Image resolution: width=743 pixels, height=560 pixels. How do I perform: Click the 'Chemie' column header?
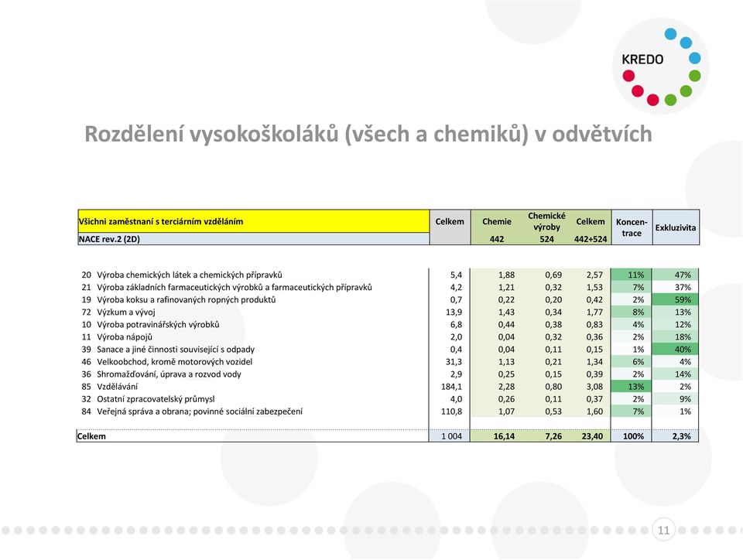click(x=497, y=221)
